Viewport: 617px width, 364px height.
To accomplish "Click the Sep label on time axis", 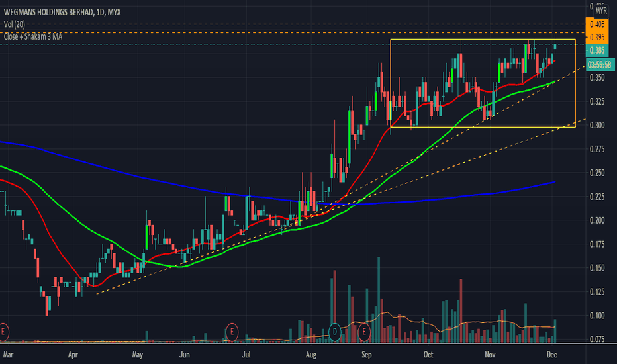I will (366, 355).
